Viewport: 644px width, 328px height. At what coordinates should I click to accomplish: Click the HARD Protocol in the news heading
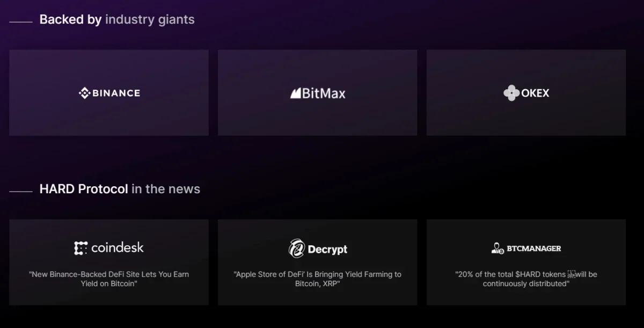point(120,189)
